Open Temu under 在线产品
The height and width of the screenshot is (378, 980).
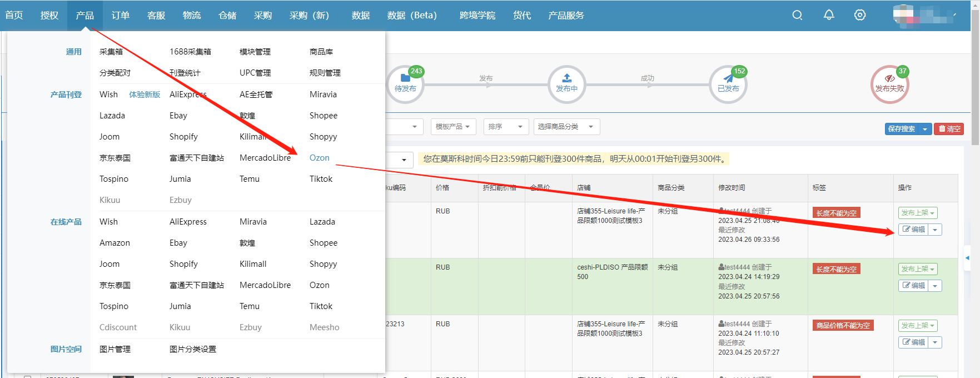pos(250,306)
